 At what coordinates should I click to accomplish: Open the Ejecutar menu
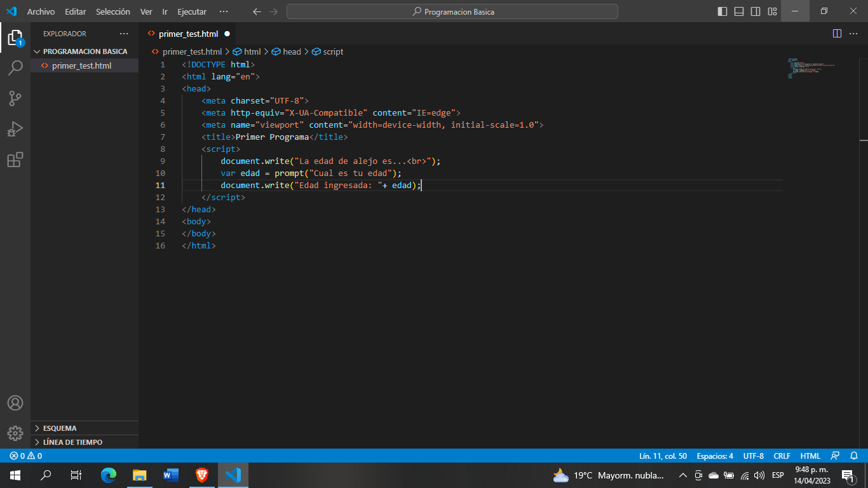(x=192, y=11)
